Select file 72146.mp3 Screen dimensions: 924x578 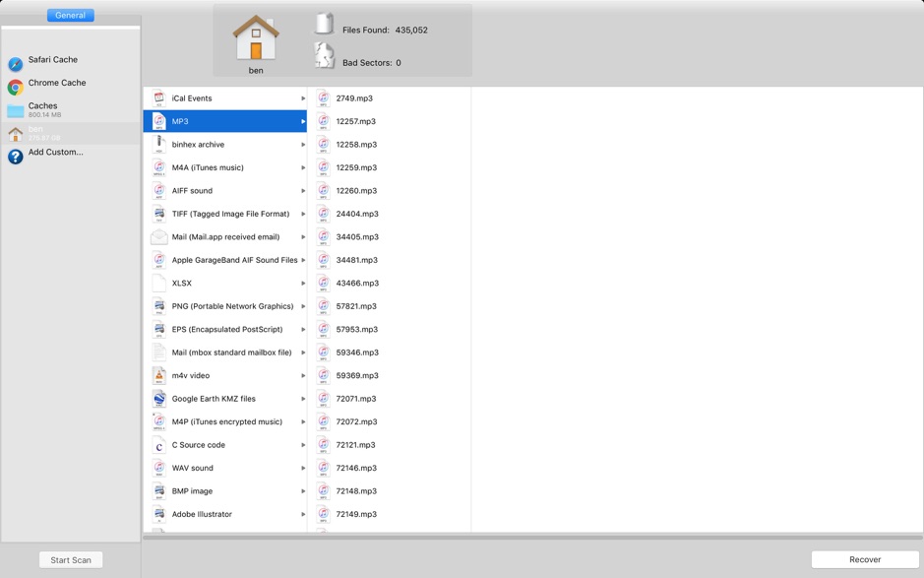pyautogui.click(x=389, y=468)
